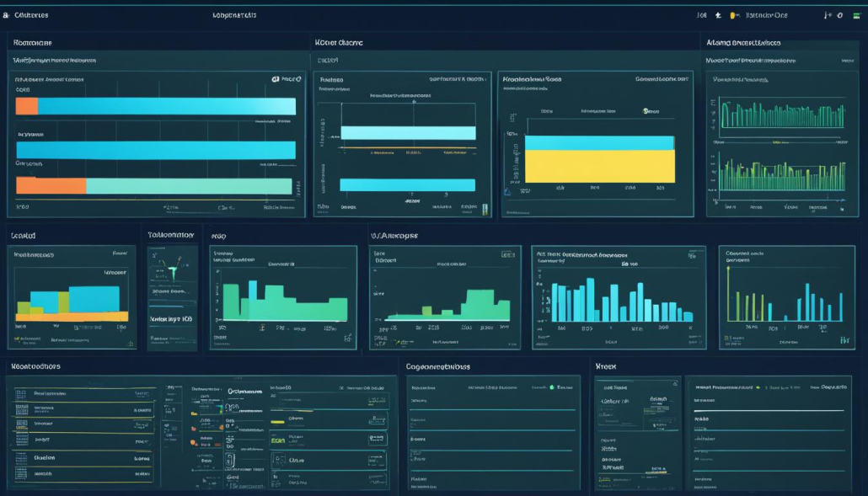Click icon at bottom-right of green and blue step chart

[x=348, y=338]
